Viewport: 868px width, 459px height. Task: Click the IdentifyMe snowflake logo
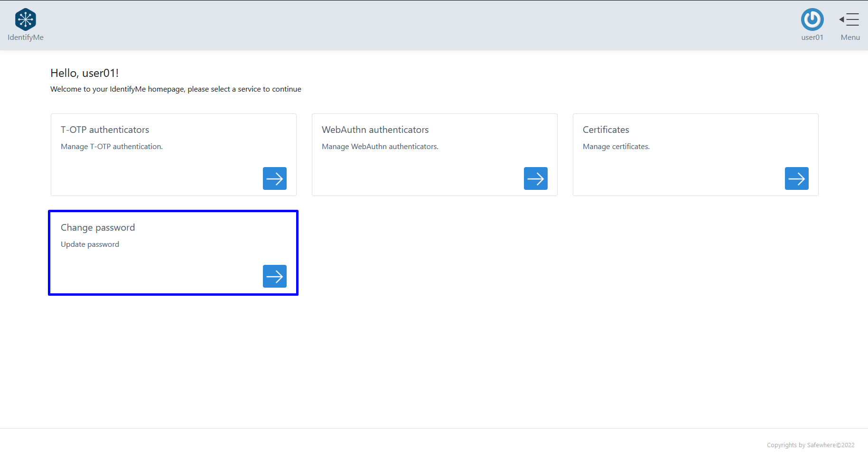26,19
